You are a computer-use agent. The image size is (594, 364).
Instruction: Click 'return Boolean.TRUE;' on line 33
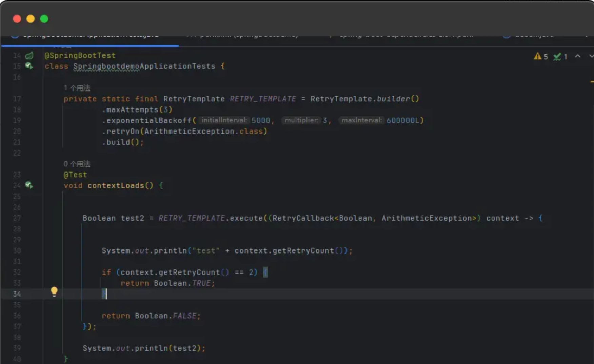click(x=168, y=283)
